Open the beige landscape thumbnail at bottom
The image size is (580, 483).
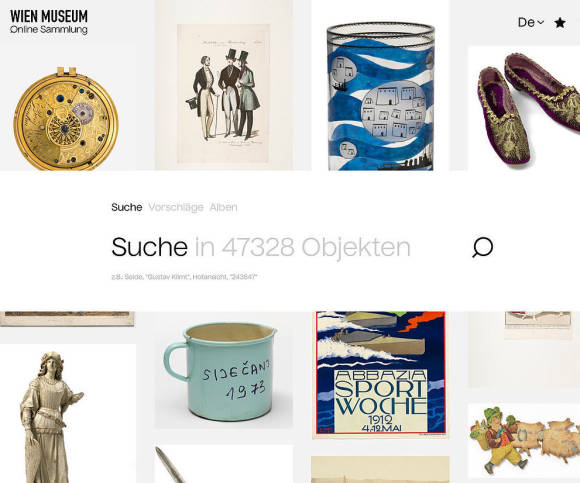point(380,469)
